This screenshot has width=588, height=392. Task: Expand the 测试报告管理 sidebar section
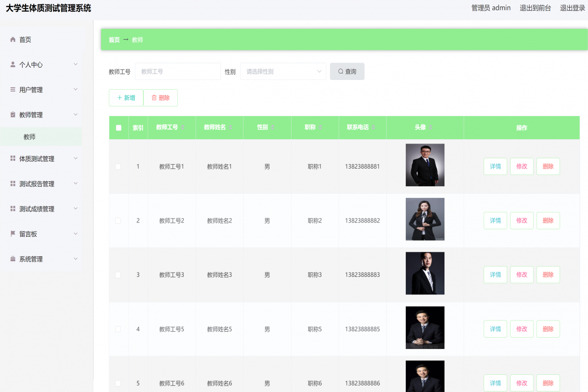[41, 183]
